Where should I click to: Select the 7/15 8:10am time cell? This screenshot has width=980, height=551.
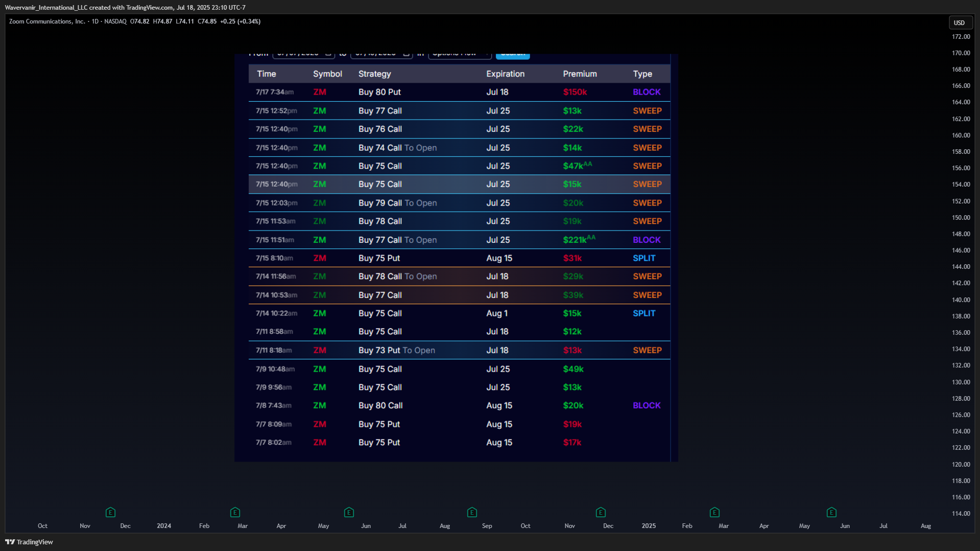point(274,258)
